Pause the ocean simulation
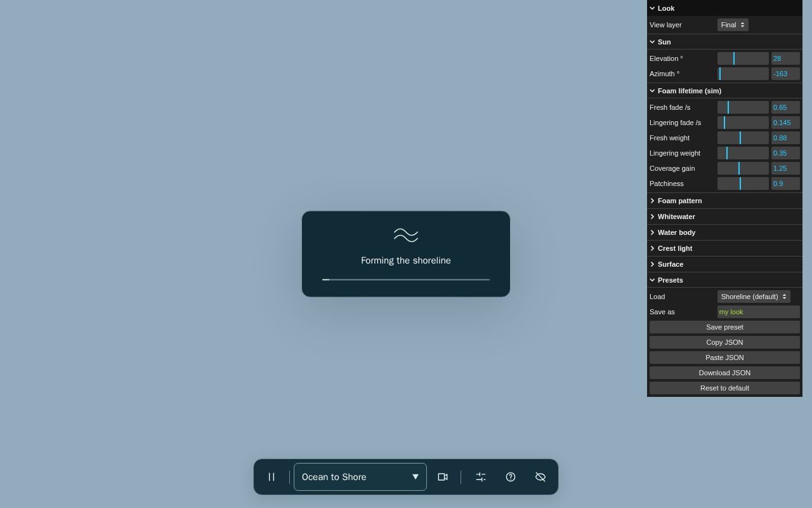Viewport: 812px width, 508px height. pos(272,477)
